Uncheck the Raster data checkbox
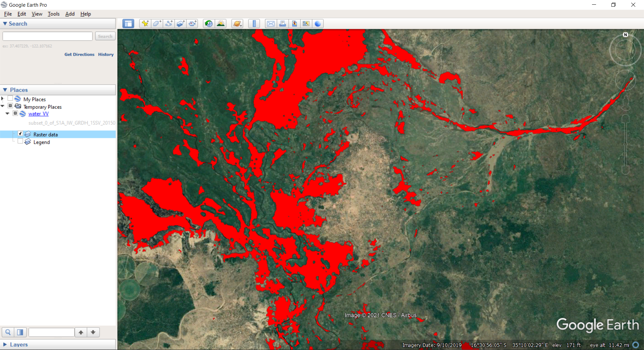The height and width of the screenshot is (350, 644). point(20,134)
